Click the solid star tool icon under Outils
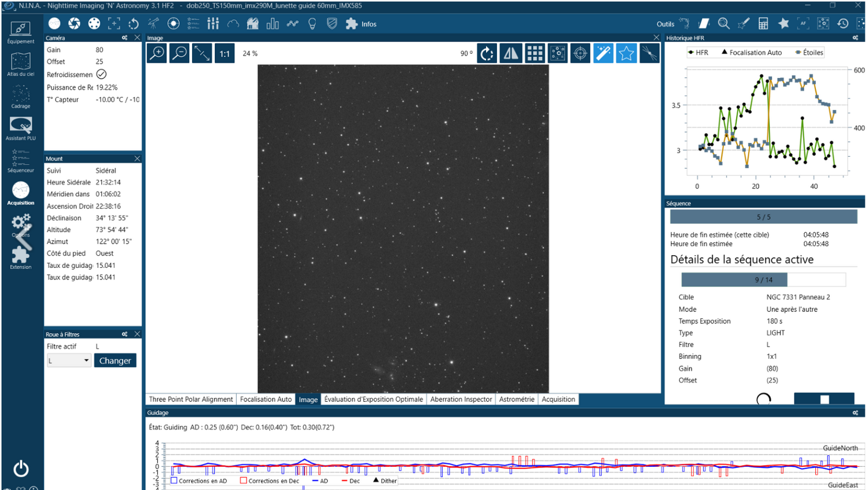 (x=783, y=24)
